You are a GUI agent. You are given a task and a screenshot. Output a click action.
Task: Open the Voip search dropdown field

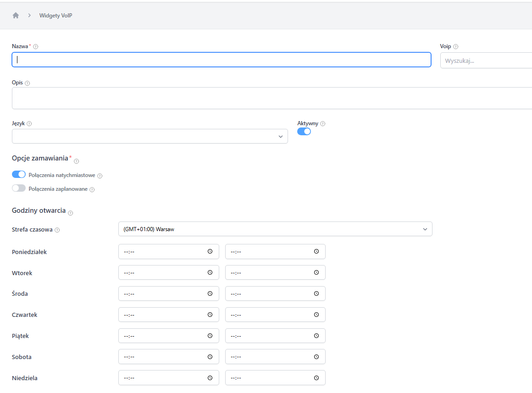point(486,61)
